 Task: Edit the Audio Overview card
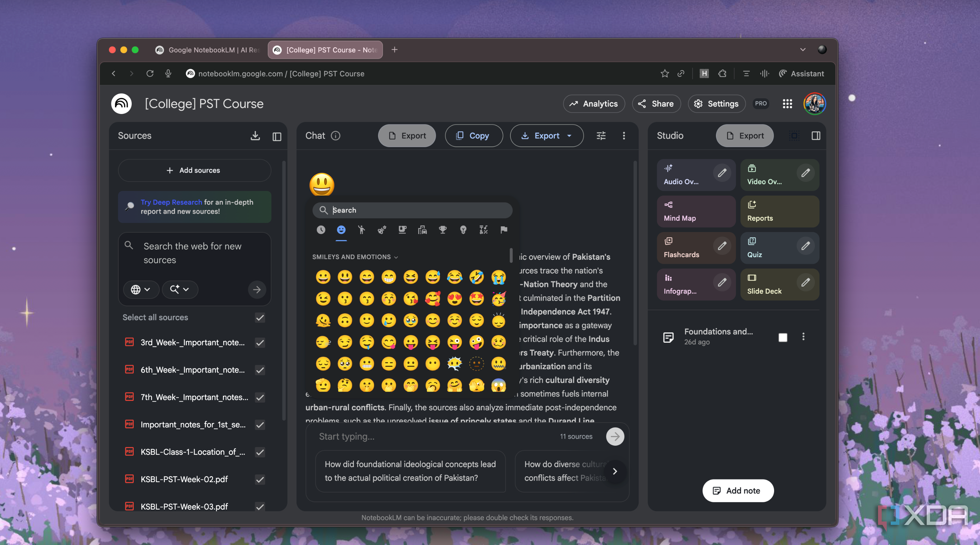click(722, 173)
